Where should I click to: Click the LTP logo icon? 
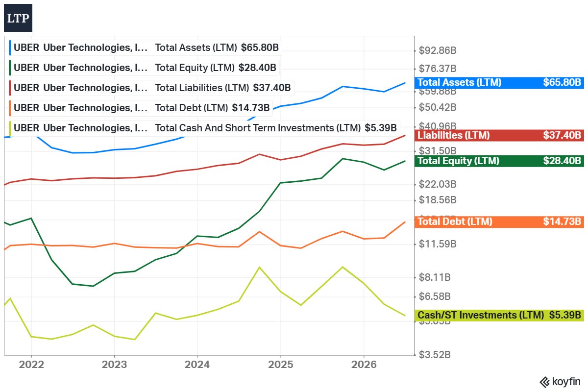[x=18, y=18]
